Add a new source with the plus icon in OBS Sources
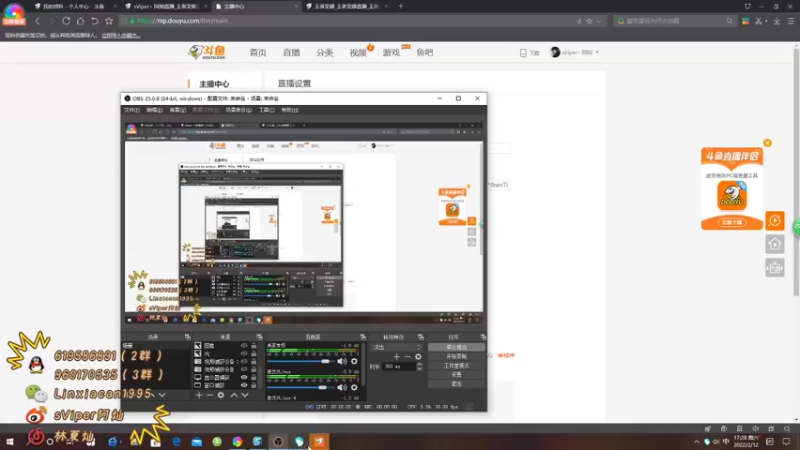The height and width of the screenshot is (450, 800). (x=199, y=395)
